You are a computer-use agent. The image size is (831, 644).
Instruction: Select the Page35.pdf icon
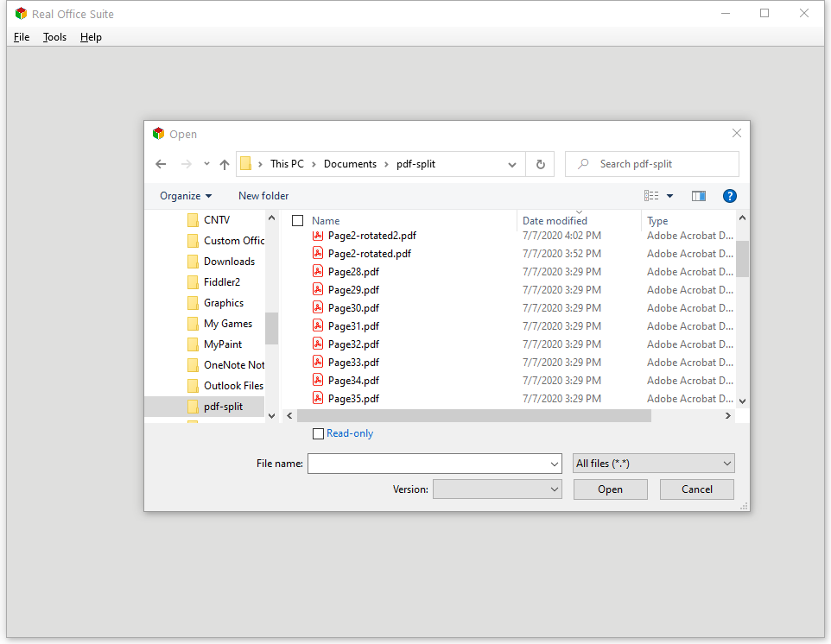pos(317,398)
